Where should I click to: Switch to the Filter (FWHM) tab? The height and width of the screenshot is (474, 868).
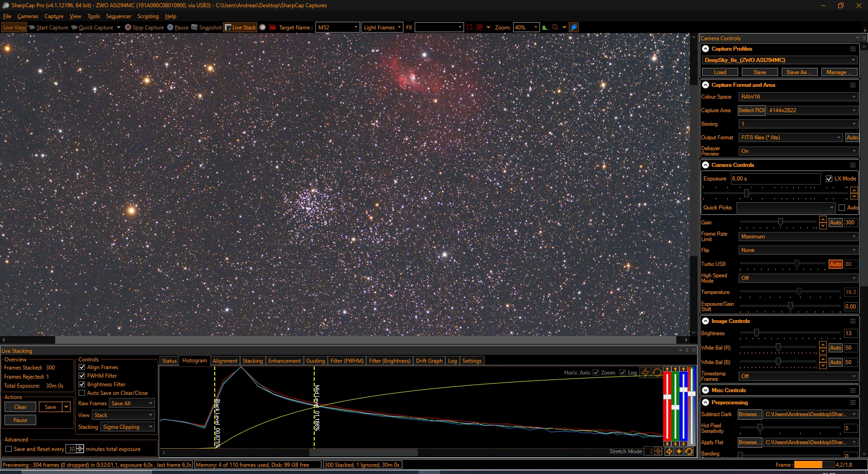[347, 361]
